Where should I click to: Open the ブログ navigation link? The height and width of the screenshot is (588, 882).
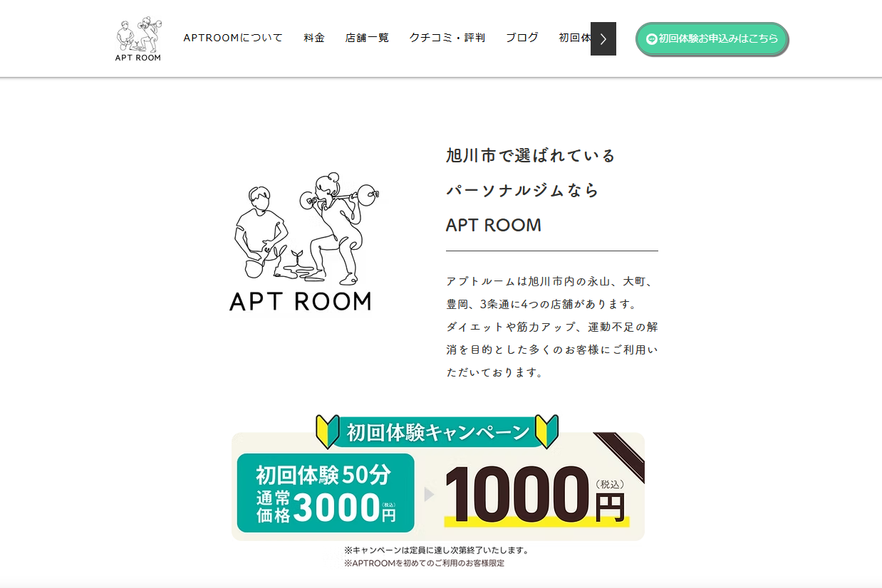pyautogui.click(x=522, y=38)
